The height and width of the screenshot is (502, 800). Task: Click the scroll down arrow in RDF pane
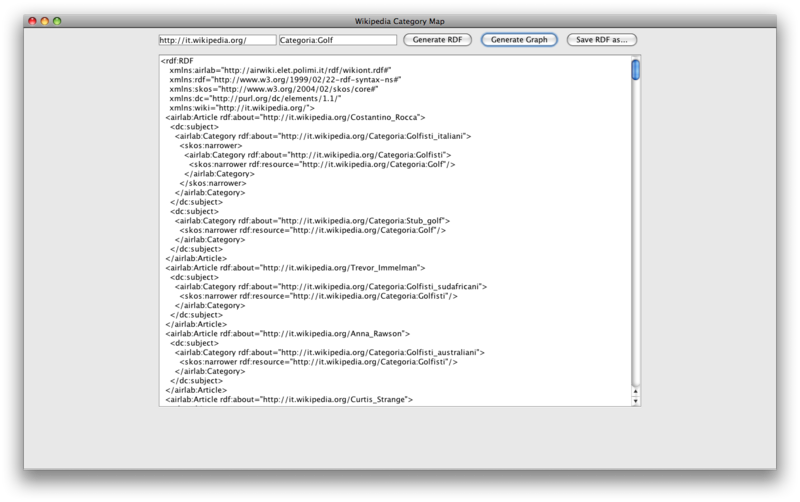(x=635, y=401)
